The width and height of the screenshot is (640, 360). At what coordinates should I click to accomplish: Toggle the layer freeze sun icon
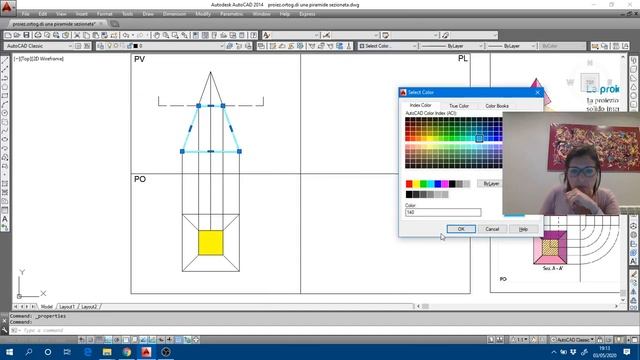click(x=116, y=46)
